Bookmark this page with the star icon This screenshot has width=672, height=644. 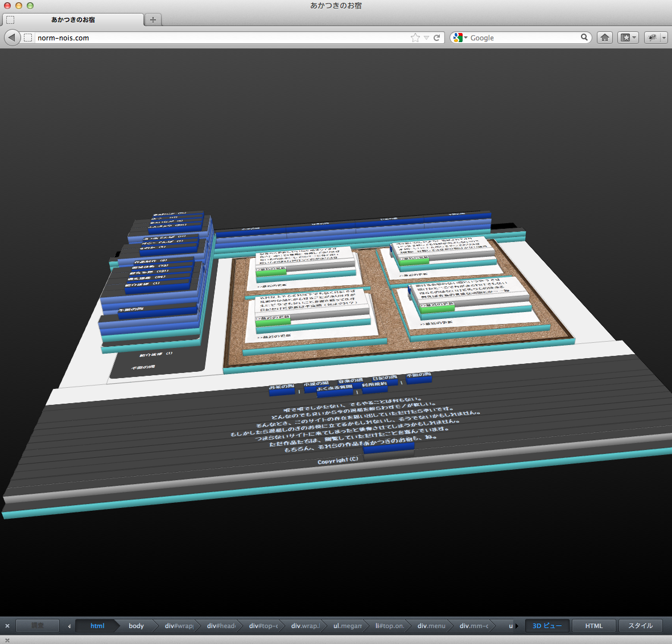point(415,38)
